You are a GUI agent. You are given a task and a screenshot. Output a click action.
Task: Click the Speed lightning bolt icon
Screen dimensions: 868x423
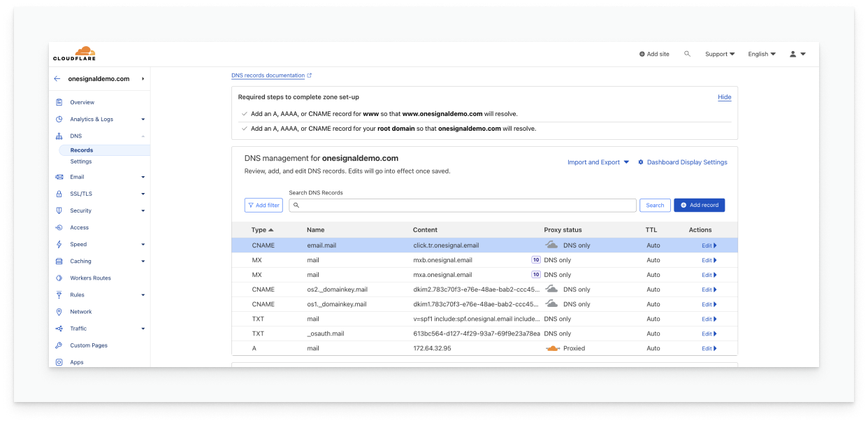tap(59, 244)
